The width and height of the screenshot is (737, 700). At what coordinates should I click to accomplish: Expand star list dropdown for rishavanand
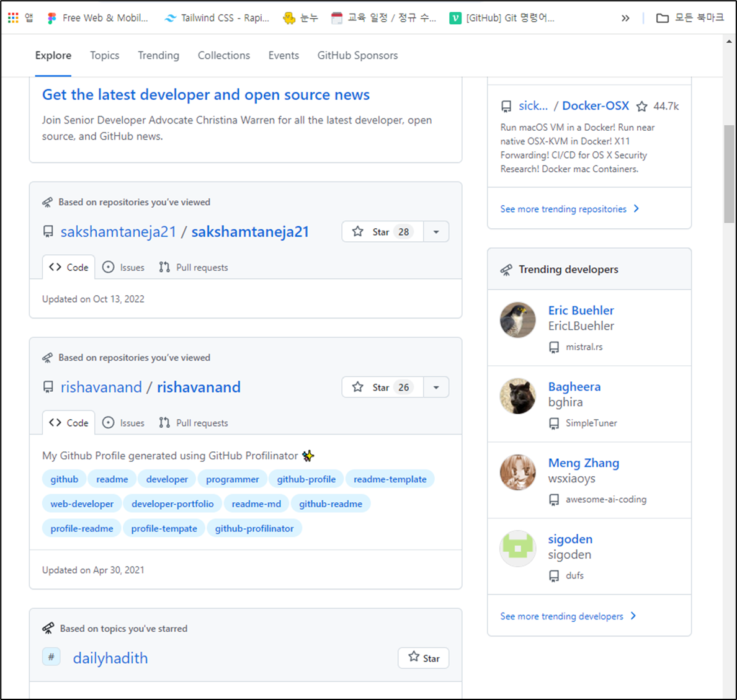coord(436,387)
